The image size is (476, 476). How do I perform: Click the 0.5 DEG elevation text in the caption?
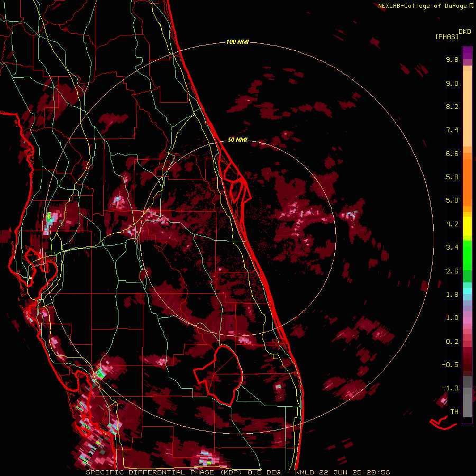[x=264, y=472]
